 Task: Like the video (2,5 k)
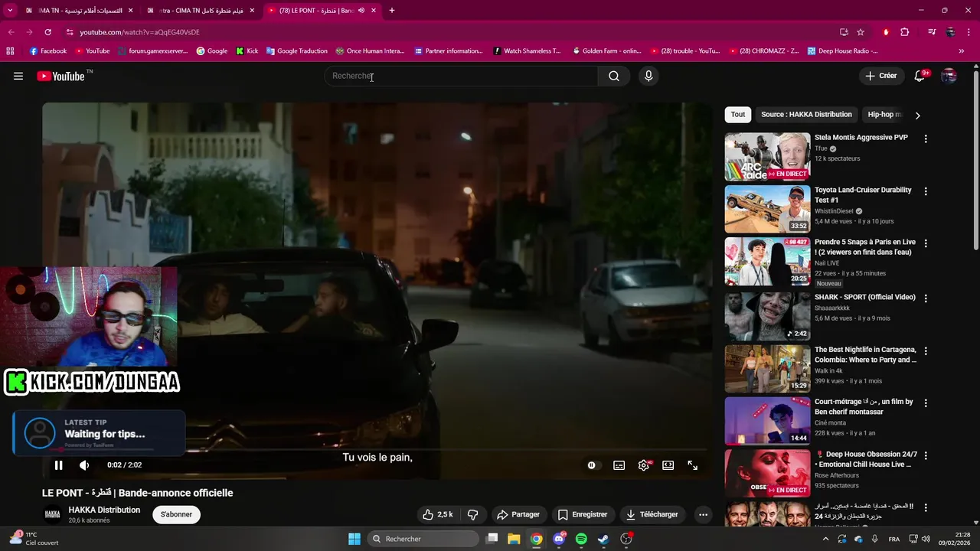(x=438, y=514)
